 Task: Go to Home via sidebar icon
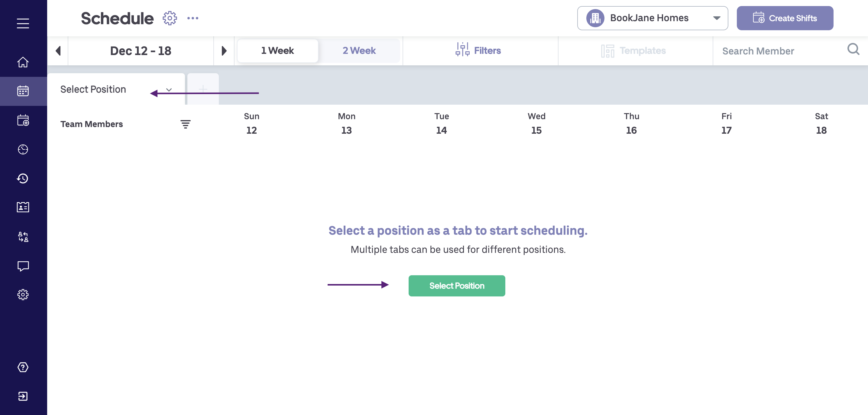coord(23,62)
